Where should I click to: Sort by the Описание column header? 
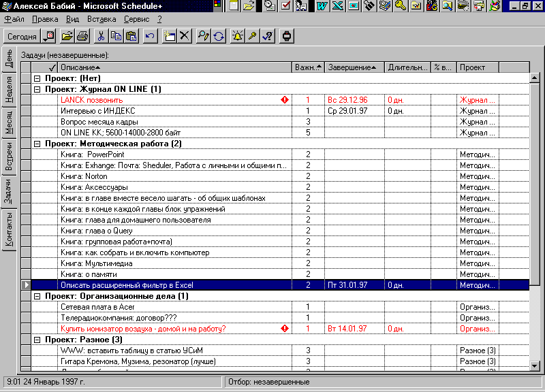click(175, 67)
